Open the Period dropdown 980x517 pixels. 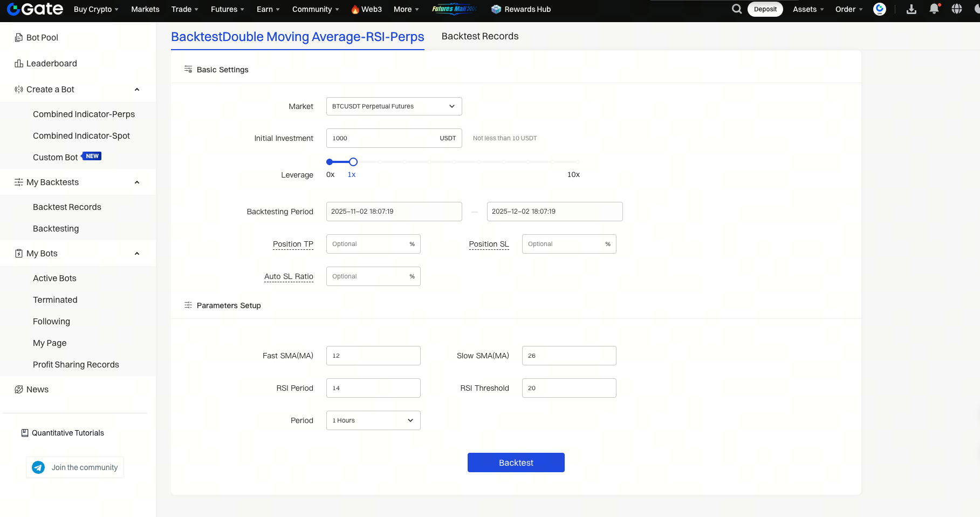point(373,420)
